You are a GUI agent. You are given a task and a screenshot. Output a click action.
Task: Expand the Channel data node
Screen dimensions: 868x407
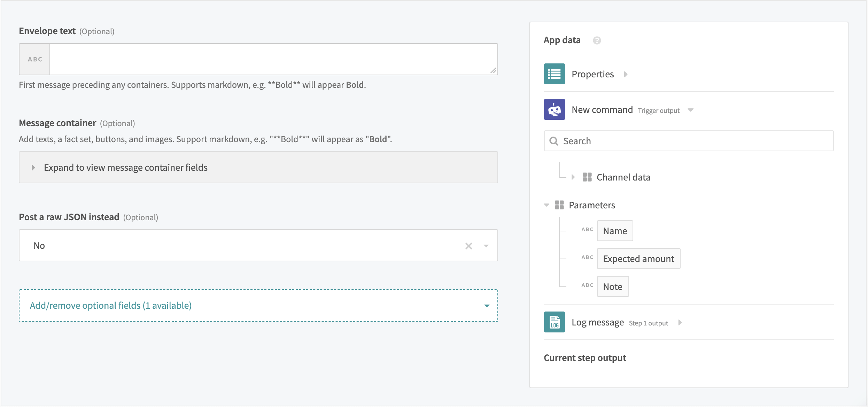[573, 177]
